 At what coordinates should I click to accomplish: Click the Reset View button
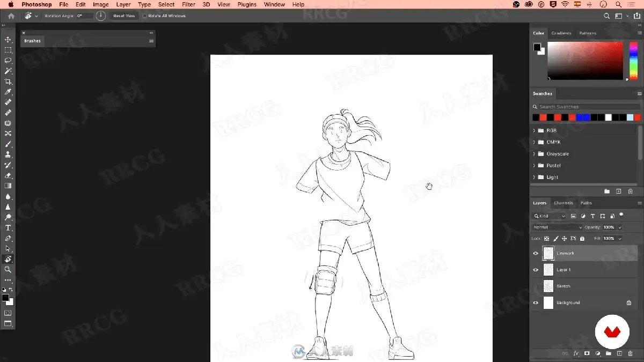click(124, 16)
